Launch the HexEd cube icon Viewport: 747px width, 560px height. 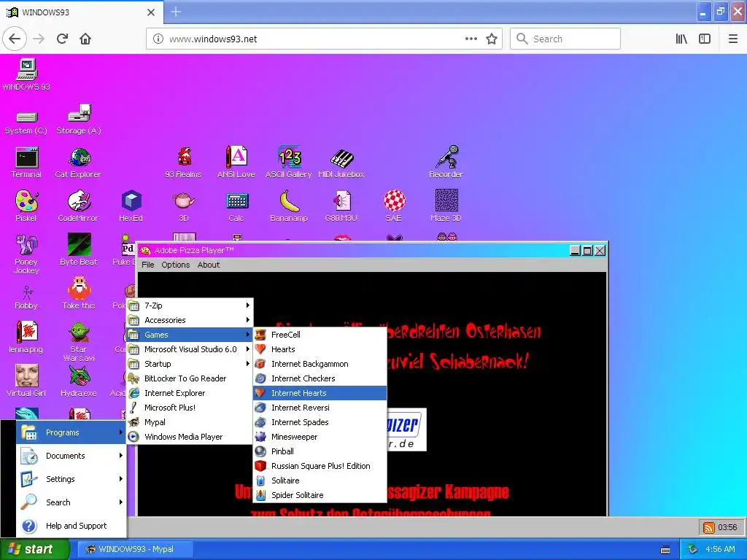(x=131, y=206)
